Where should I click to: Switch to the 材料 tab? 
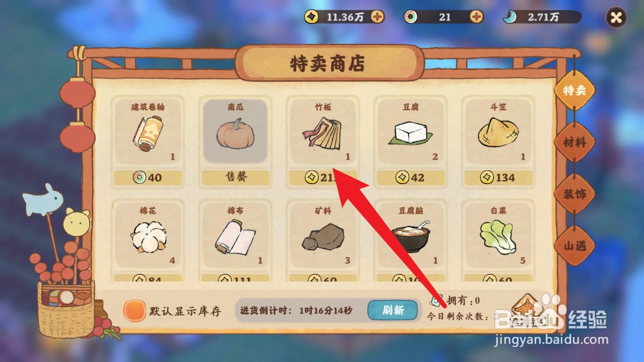click(575, 142)
